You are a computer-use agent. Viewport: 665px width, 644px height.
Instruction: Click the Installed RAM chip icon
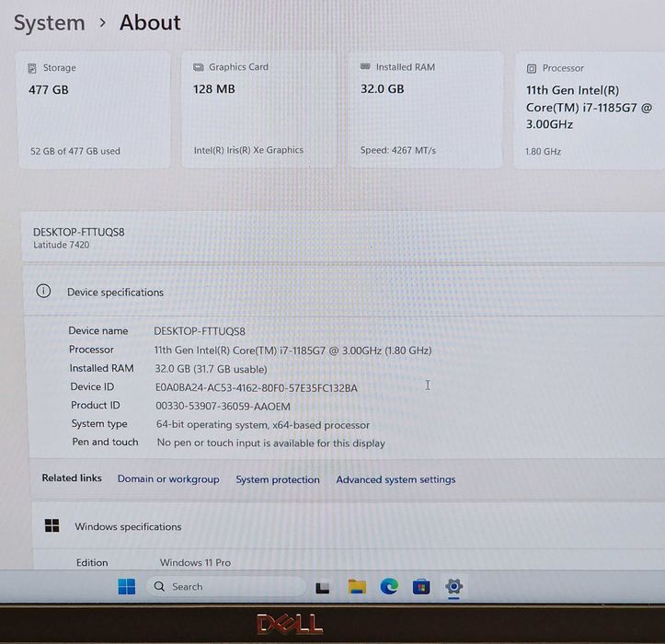[x=365, y=66]
